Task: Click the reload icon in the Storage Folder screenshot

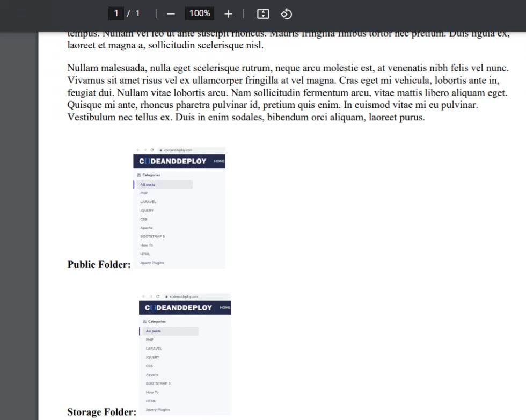Action: coord(158,296)
